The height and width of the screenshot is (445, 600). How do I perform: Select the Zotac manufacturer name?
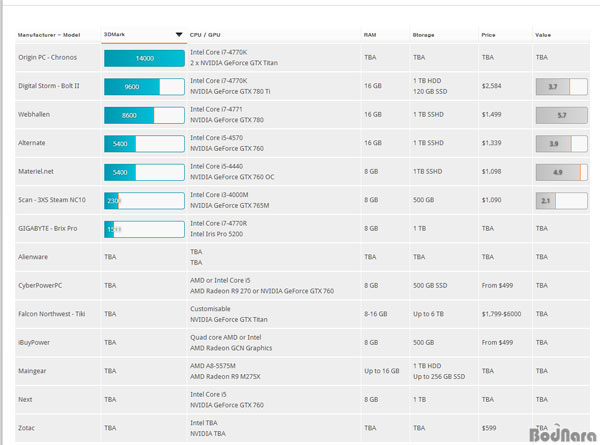click(x=26, y=428)
